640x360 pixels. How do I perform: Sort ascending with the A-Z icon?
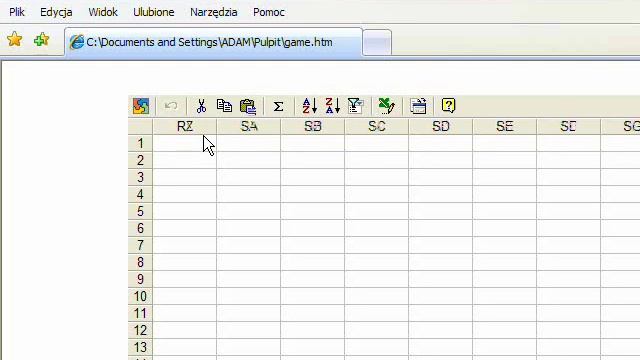click(310, 106)
